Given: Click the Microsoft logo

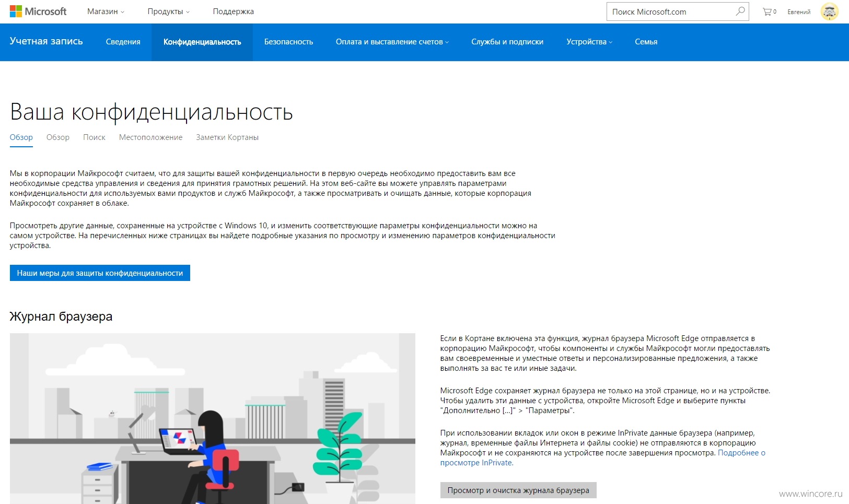Looking at the screenshot, I should click(38, 11).
